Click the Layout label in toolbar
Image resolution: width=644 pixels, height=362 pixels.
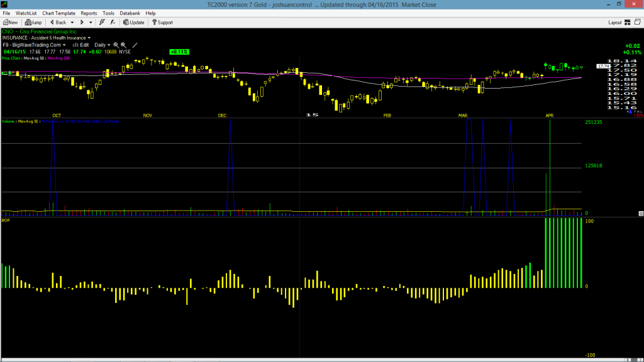[615, 23]
